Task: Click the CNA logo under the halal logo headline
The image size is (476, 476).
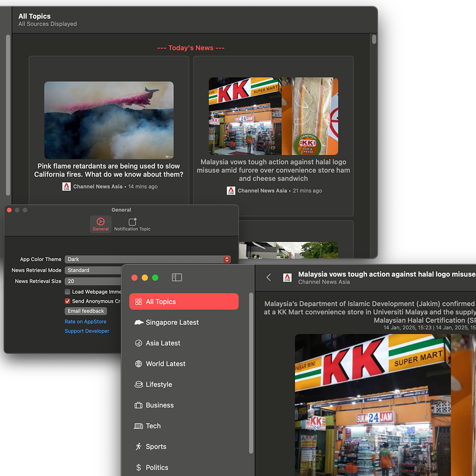Action: [231, 191]
